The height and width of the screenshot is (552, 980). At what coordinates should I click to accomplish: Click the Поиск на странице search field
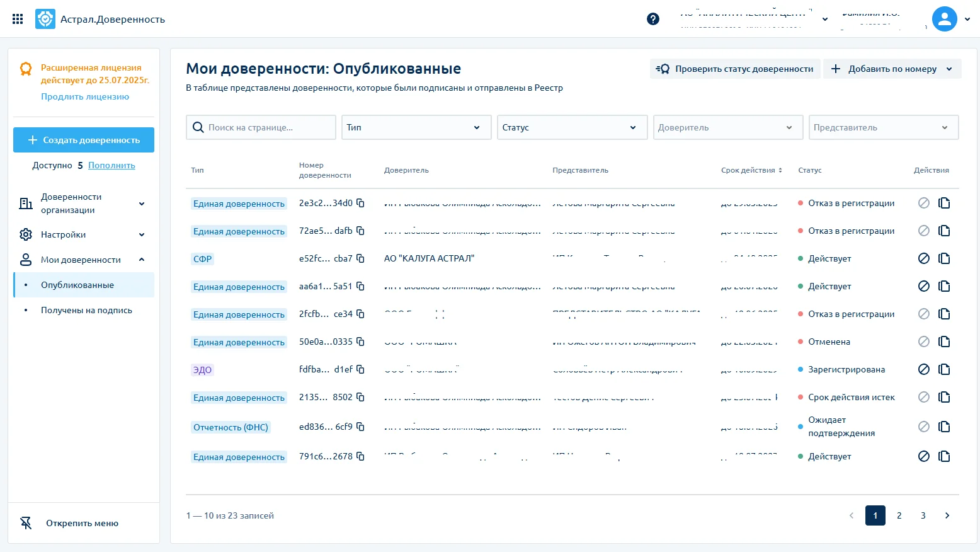tap(261, 127)
